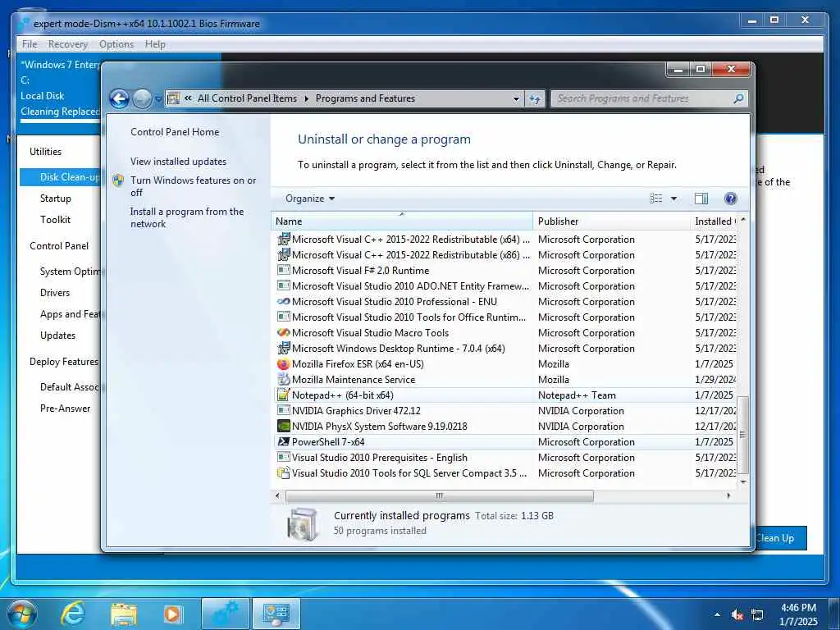Click the PowerShell 7-x64 icon
Viewport: 840px width, 630px height.
pyautogui.click(x=283, y=442)
